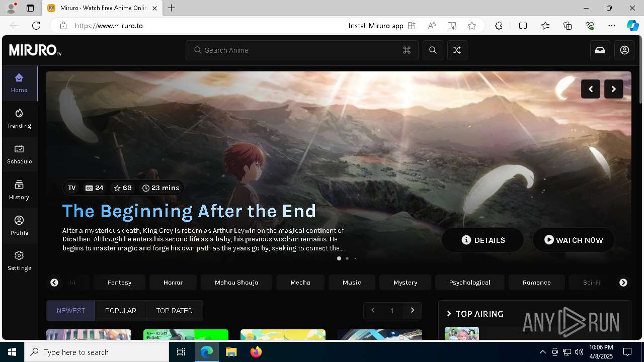Open the Settings sidebar section
Viewport: 644px width, 362px height.
point(19,261)
